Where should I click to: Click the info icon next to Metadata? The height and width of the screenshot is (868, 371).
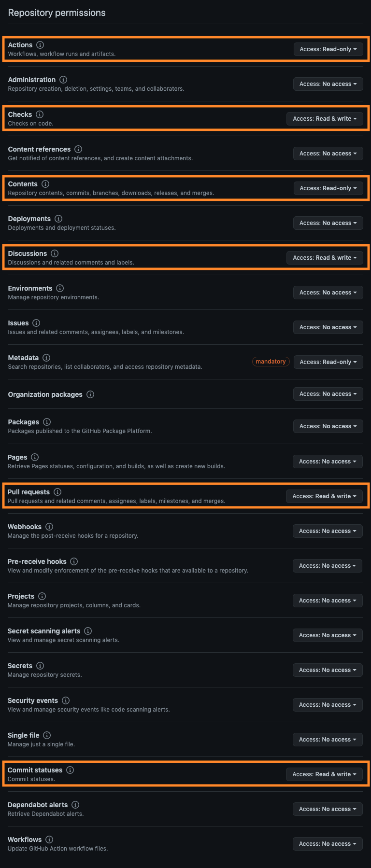[x=46, y=358]
